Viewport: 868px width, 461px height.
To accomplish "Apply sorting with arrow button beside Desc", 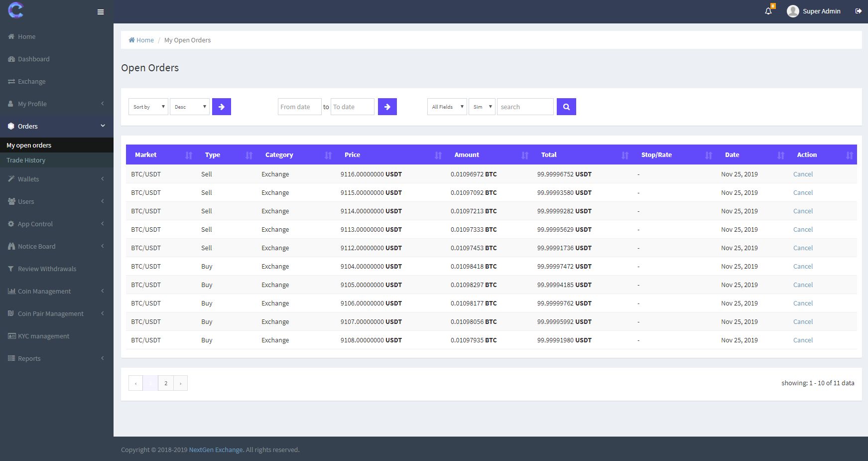I will click(x=222, y=107).
